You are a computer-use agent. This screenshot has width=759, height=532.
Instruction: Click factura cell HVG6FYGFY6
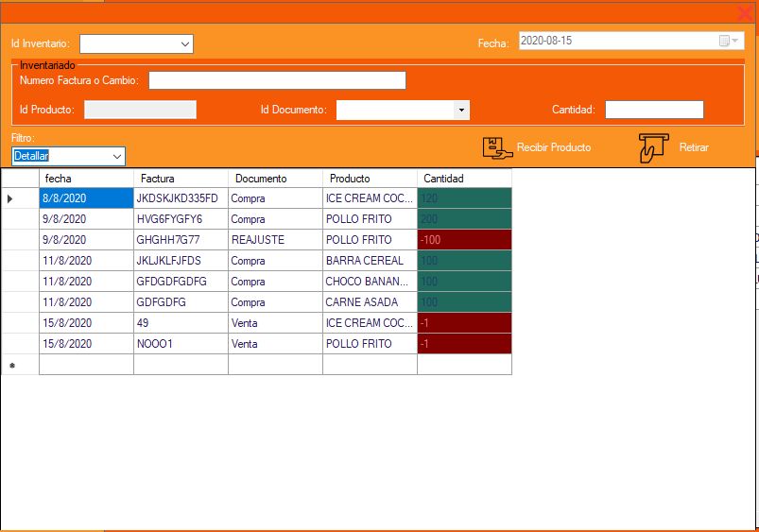pyautogui.click(x=181, y=219)
